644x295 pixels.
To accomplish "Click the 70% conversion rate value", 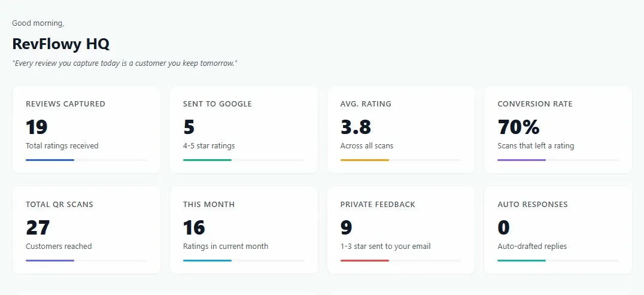I will [x=518, y=127].
